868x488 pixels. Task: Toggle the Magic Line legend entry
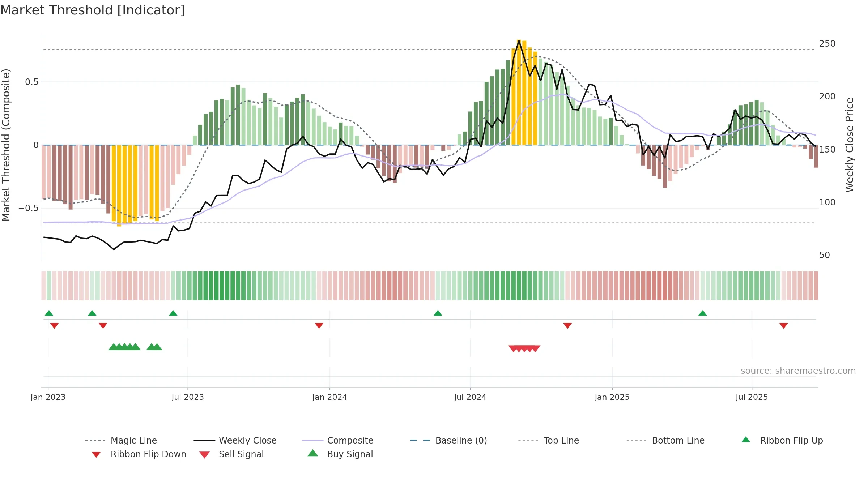121,440
